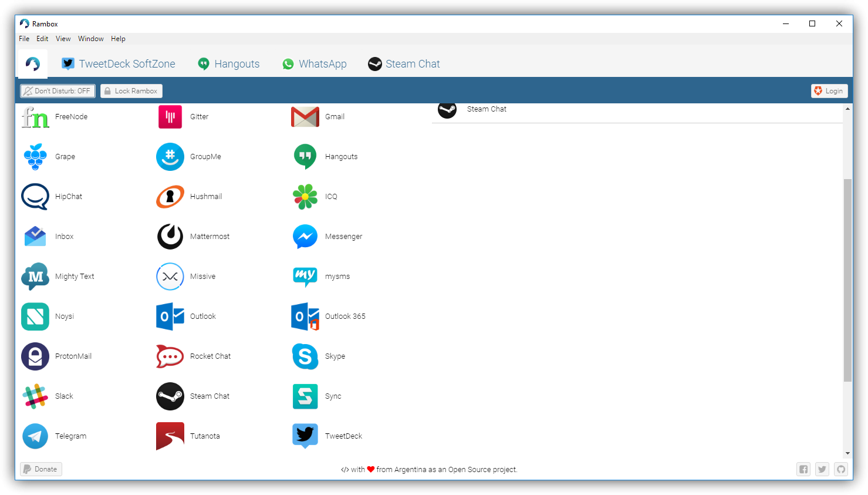
Task: Switch to the Hangouts tab
Action: (x=229, y=64)
